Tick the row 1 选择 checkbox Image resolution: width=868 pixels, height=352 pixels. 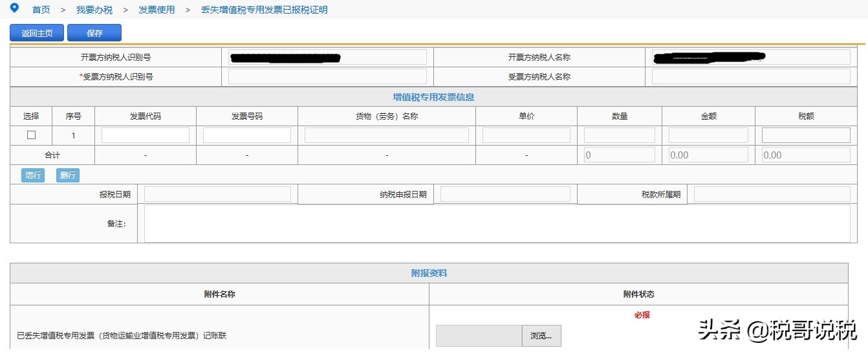[x=31, y=135]
